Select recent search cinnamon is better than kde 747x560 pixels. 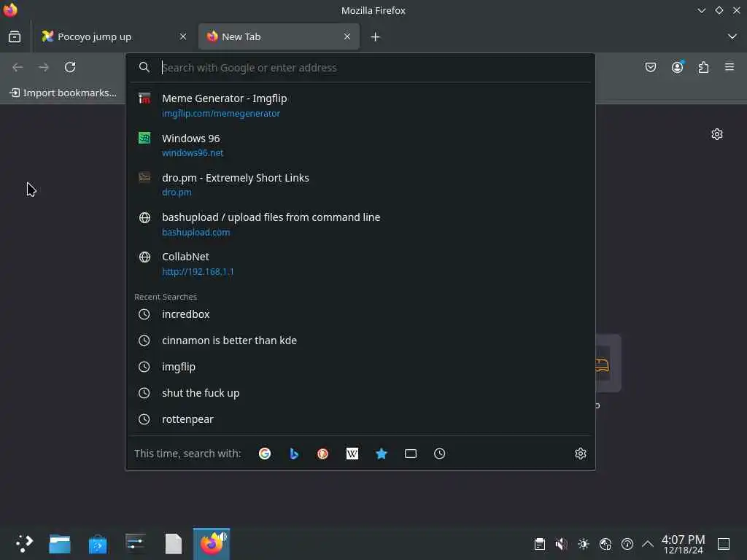coord(360,341)
